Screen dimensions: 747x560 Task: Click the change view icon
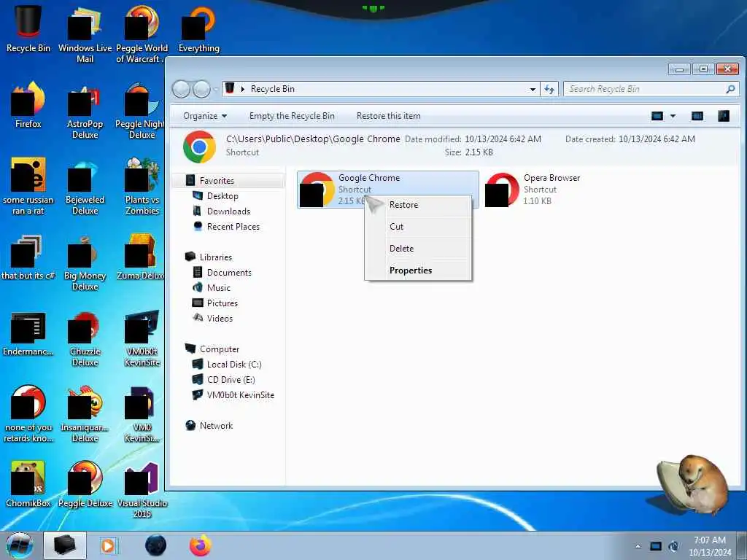[657, 116]
